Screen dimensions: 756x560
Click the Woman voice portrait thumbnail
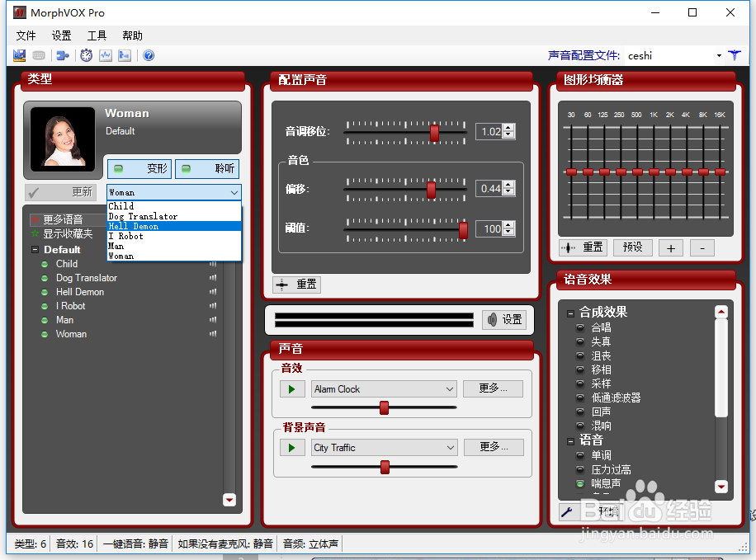(63, 139)
